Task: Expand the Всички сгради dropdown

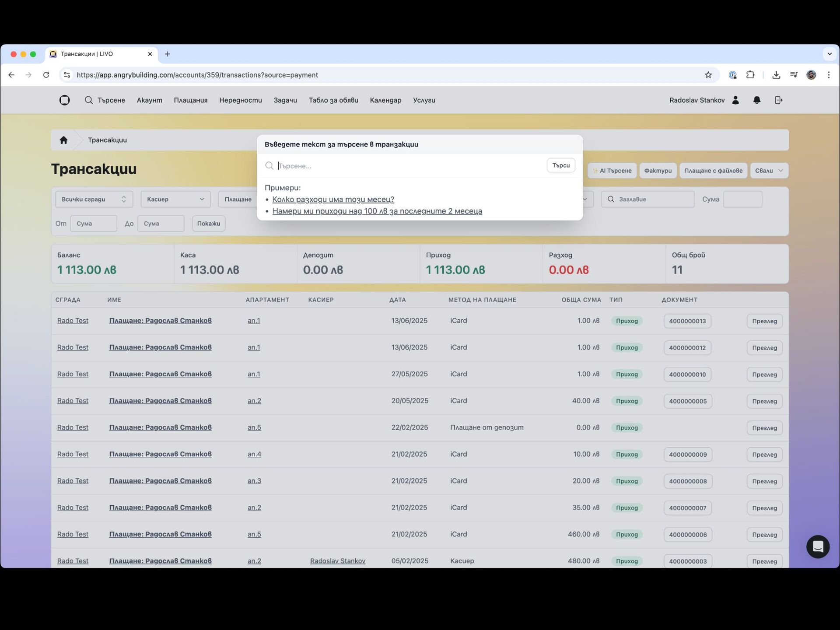Action: coord(94,199)
